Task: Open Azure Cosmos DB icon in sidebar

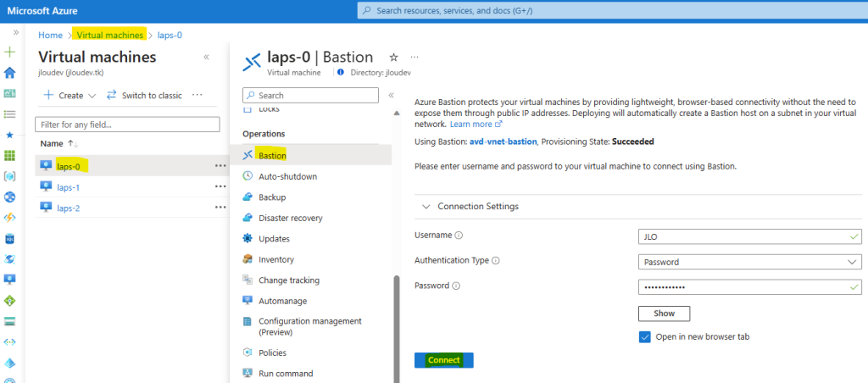Action: (10, 259)
